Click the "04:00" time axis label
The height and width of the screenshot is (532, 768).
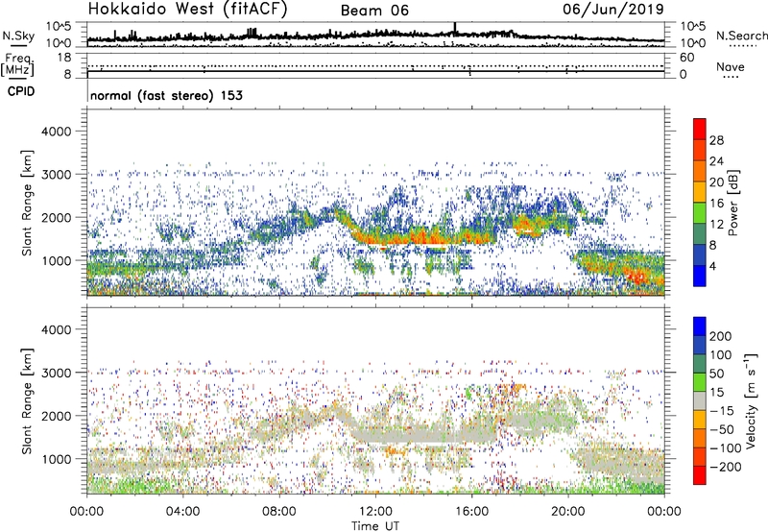tap(183, 512)
